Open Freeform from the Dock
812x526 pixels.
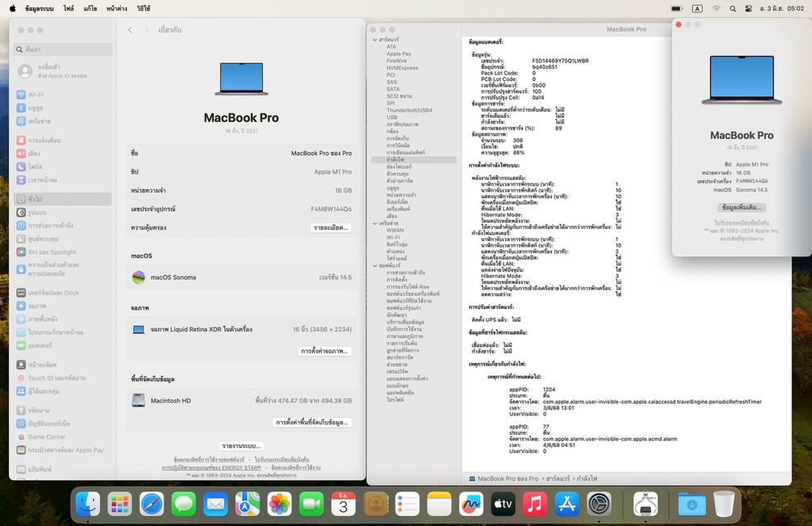[x=471, y=504]
